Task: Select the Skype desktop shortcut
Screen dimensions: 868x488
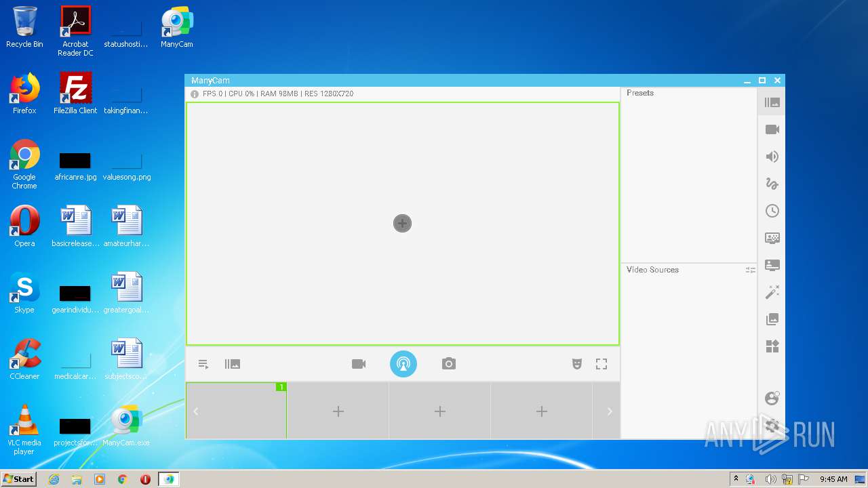Action: (24, 293)
